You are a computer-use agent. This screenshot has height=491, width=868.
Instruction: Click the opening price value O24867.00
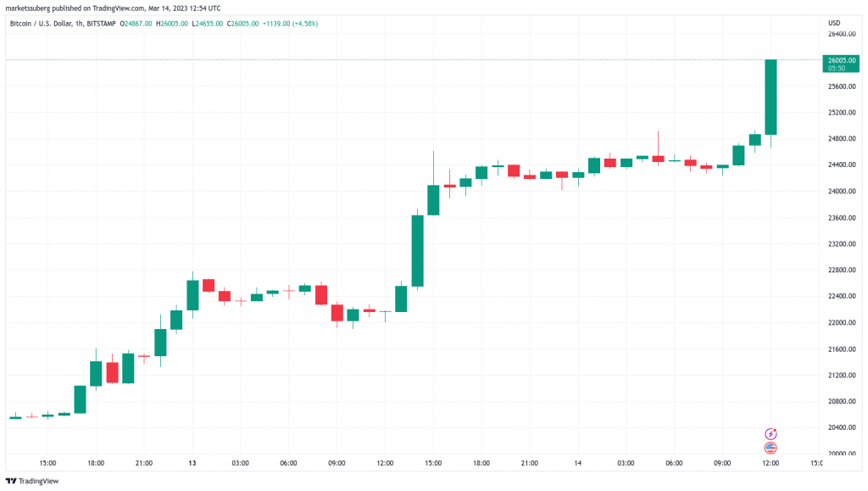point(136,24)
